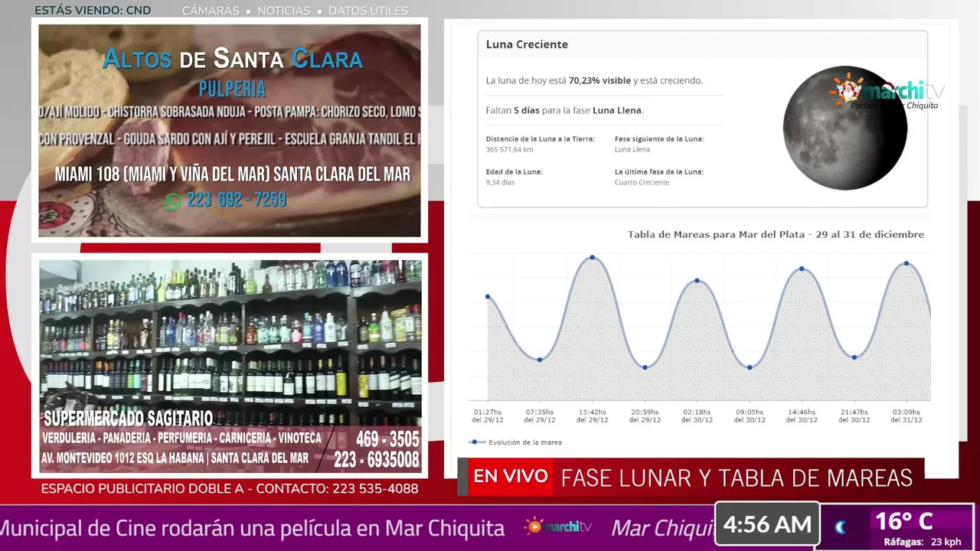Click the WhatsApp icon beside 223 692-7259
Screen dimensions: 980x551
(x=173, y=201)
